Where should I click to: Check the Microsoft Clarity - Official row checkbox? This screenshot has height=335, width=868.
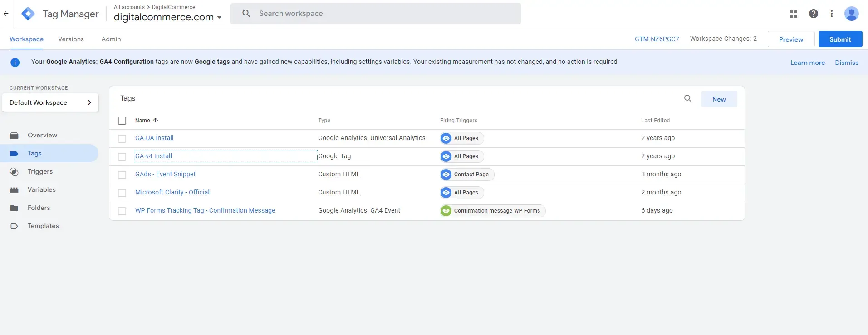[122, 193]
